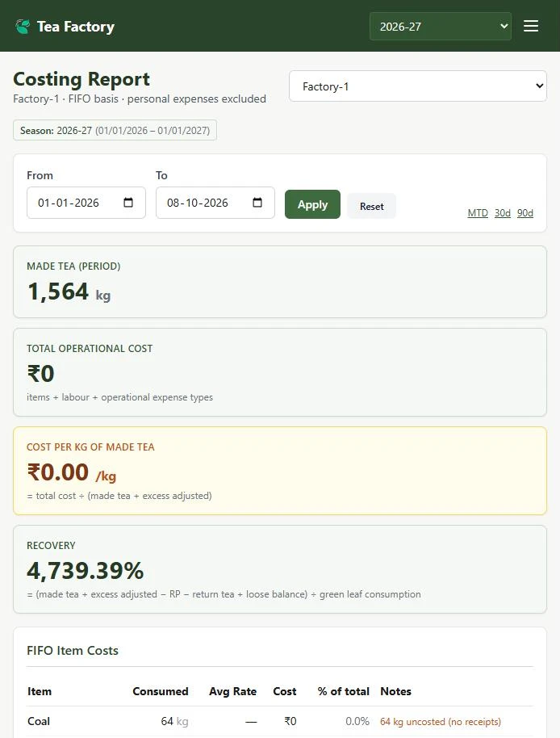Click the Tea Factory leaf logo

[22, 27]
